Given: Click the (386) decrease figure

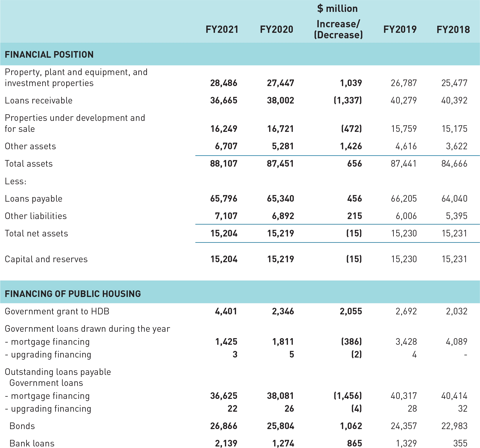Looking at the screenshot, I should pos(352,342).
